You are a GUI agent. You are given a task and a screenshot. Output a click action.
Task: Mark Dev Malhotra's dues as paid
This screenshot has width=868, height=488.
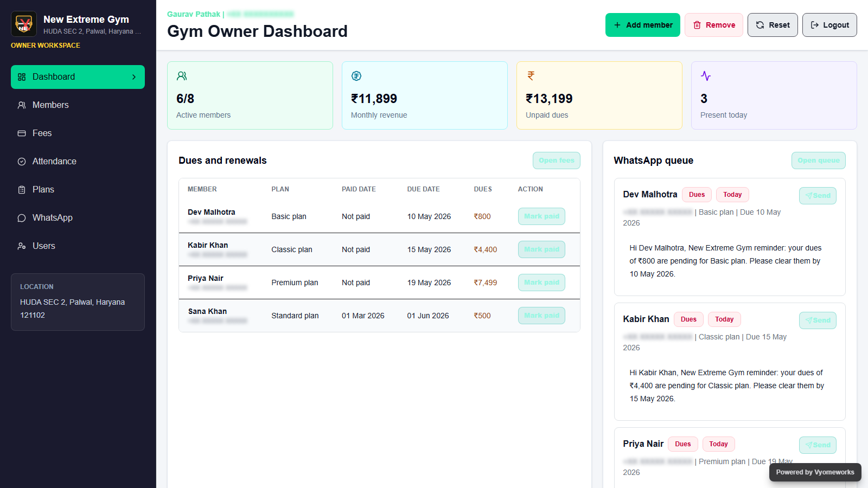tap(541, 216)
